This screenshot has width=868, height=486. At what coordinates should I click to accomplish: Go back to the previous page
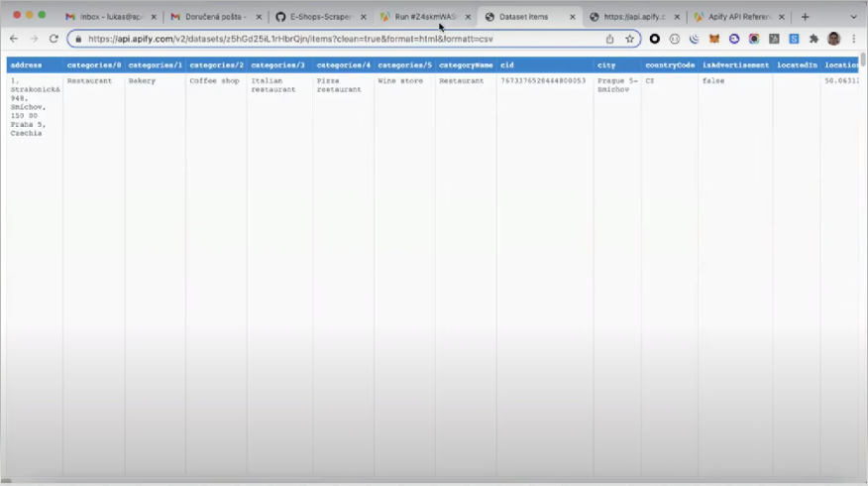(14, 39)
